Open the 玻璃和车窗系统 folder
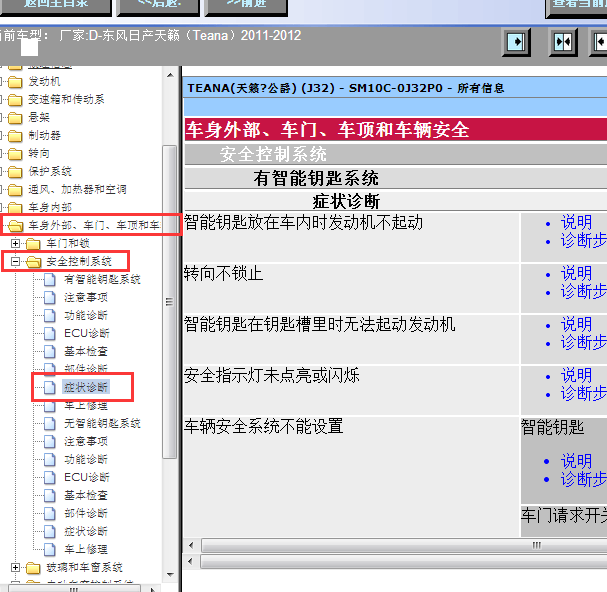The image size is (607, 592). tap(84, 568)
